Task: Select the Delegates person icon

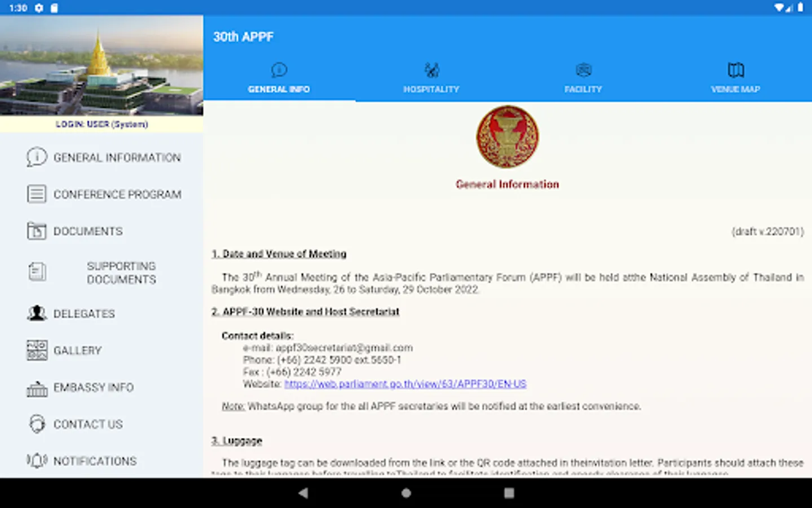Action: tap(37, 313)
